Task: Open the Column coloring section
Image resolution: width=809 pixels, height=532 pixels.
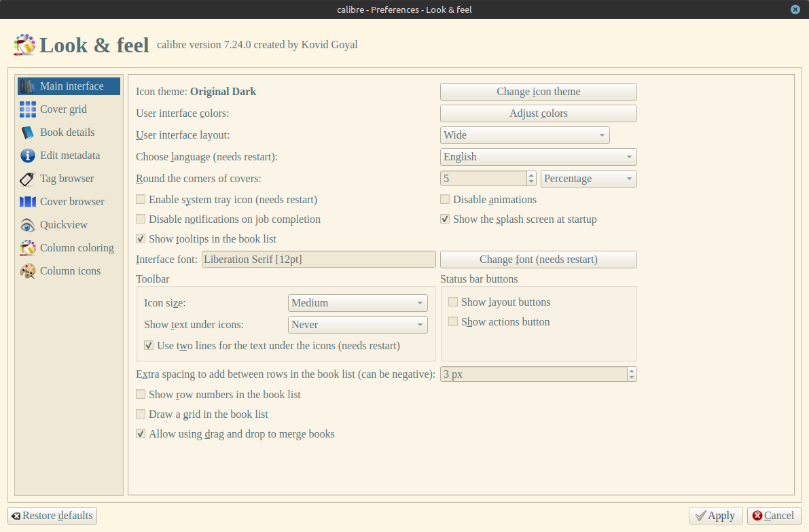Action: coord(69,248)
